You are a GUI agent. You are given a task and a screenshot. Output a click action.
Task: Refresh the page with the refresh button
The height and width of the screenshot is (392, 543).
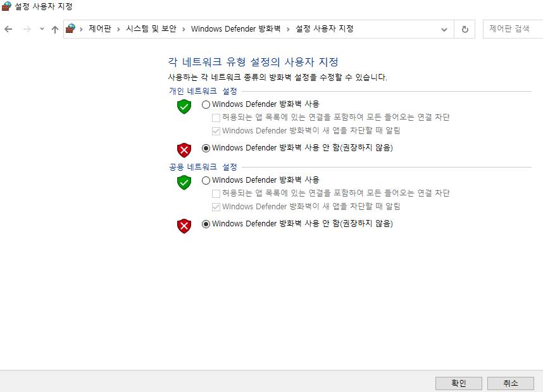[x=465, y=30]
